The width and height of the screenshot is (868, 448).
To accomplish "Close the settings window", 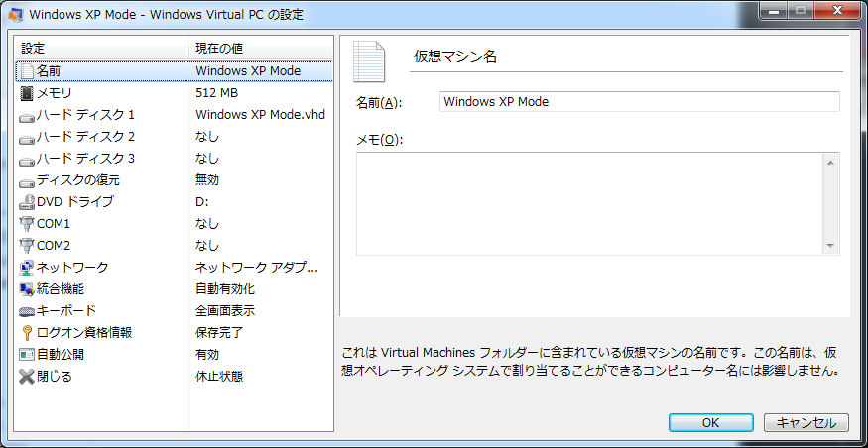I will (836, 11).
